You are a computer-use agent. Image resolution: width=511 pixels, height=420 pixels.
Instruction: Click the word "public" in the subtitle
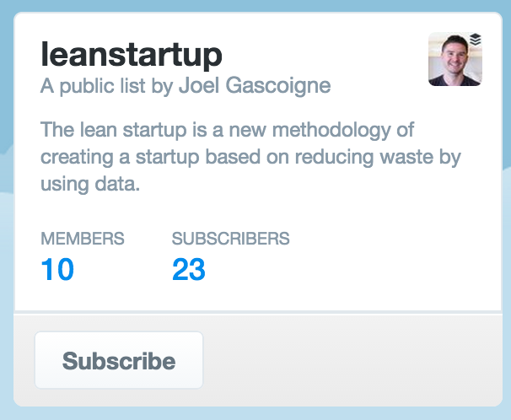click(87, 86)
